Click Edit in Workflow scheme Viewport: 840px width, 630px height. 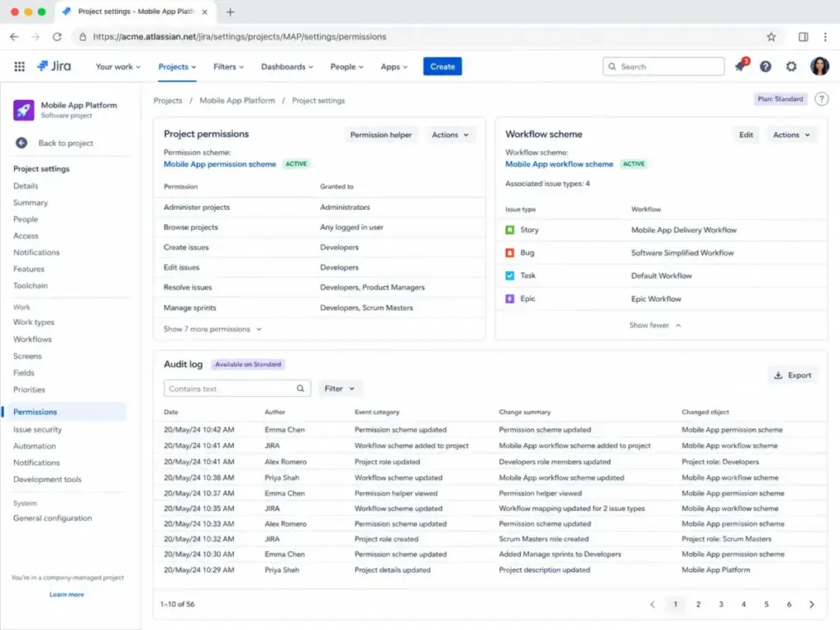point(746,135)
